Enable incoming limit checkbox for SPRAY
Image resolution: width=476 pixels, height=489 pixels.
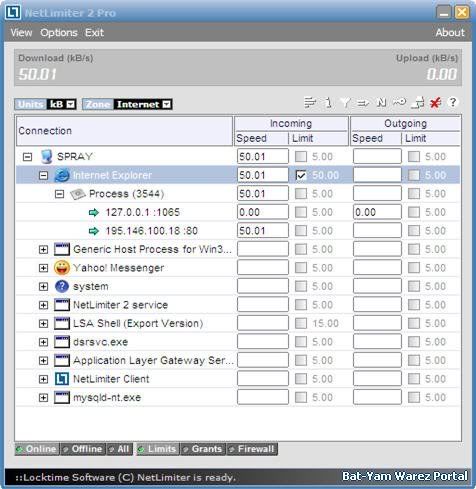(x=301, y=157)
